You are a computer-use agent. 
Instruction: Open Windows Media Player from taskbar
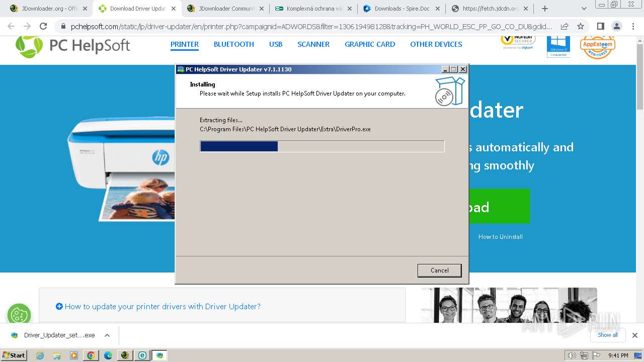pyautogui.click(x=74, y=355)
